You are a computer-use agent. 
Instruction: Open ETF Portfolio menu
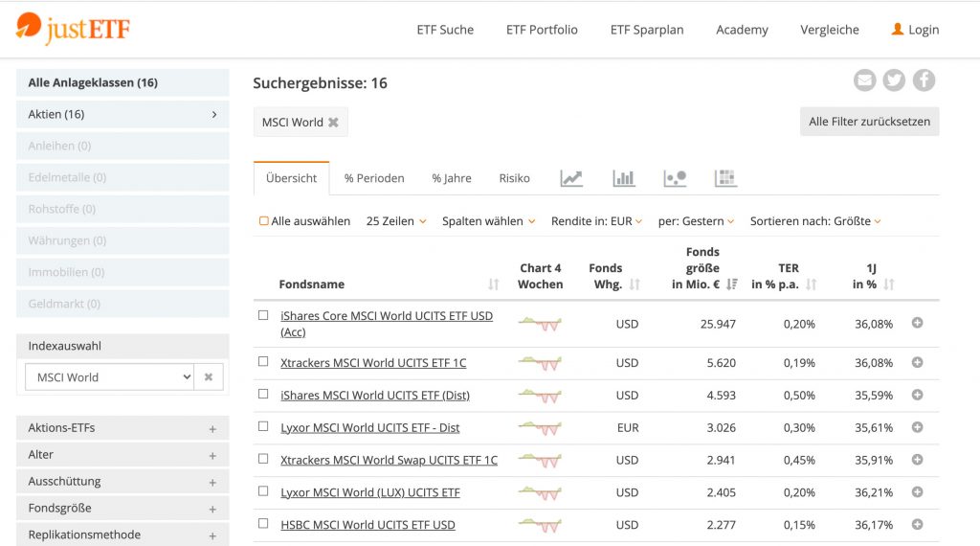click(x=542, y=30)
